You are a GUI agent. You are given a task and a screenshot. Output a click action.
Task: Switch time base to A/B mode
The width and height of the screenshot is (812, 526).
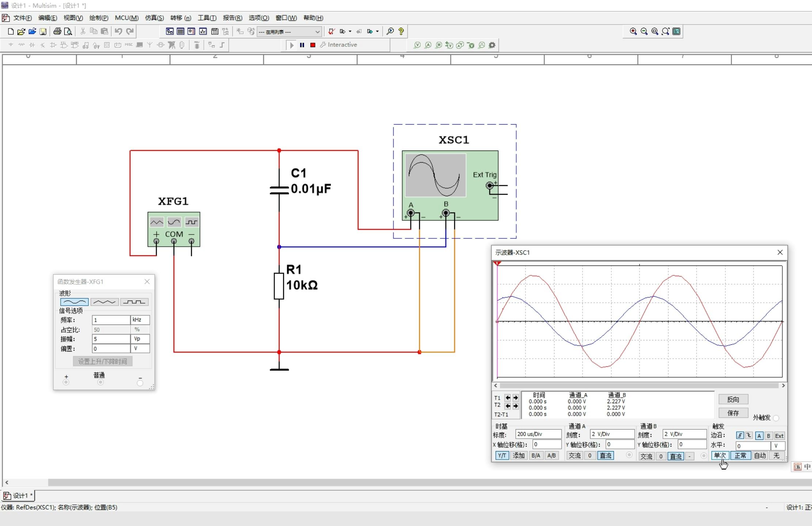tap(551, 456)
